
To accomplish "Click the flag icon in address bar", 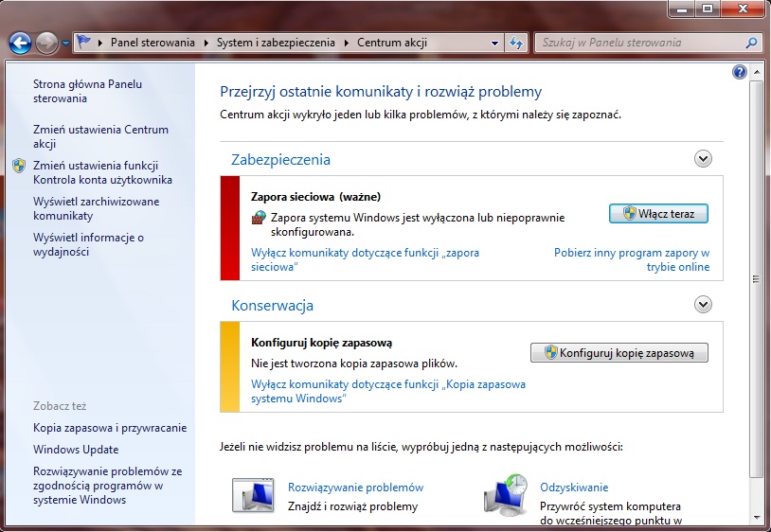I will [x=83, y=43].
